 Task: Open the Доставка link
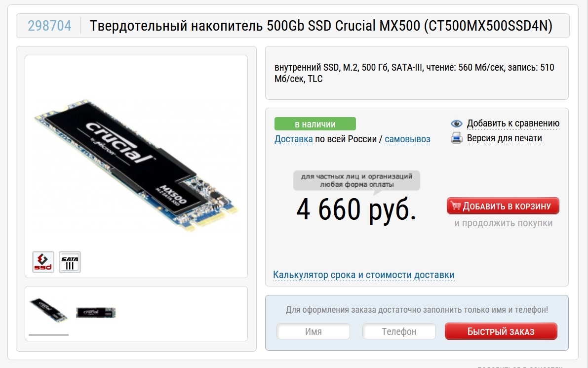tap(294, 139)
